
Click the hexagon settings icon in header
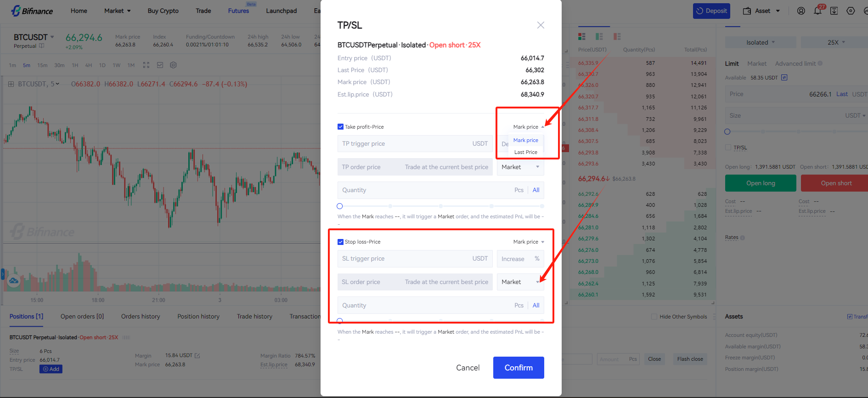[x=851, y=11]
